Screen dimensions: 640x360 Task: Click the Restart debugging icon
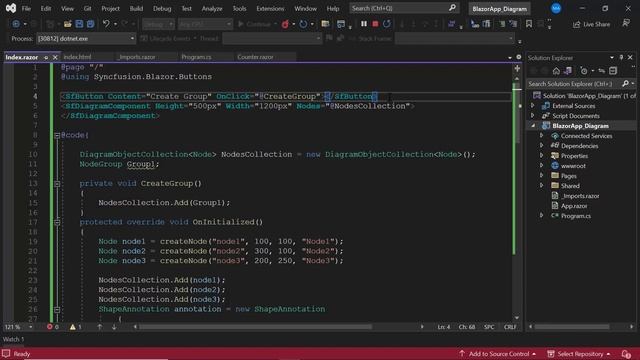[387, 24]
